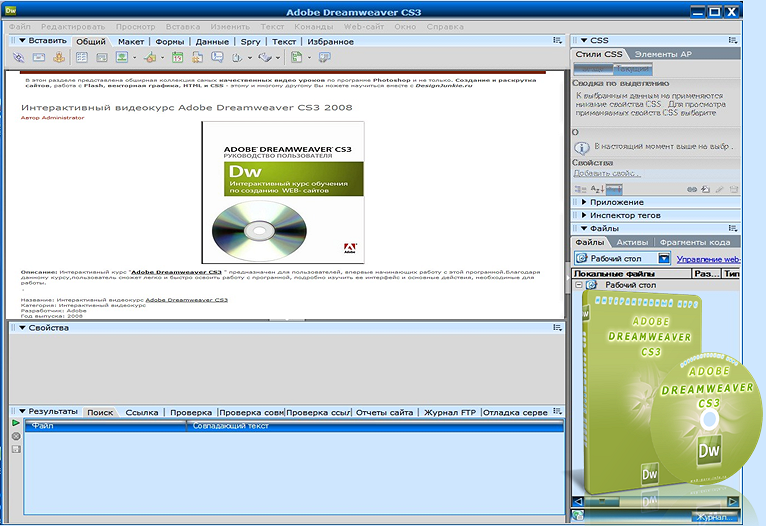766x526 pixels.
Task: Open Фрагменты кода tab
Action: (695, 242)
